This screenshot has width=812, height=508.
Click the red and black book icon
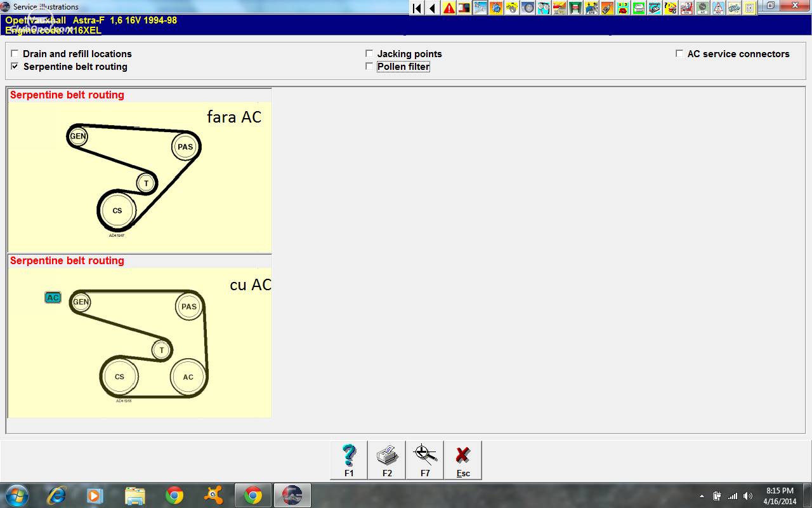tap(464, 8)
